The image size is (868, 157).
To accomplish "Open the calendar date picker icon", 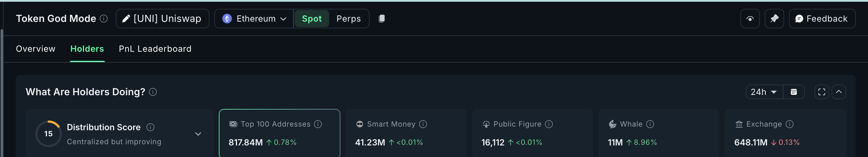I will (x=794, y=92).
